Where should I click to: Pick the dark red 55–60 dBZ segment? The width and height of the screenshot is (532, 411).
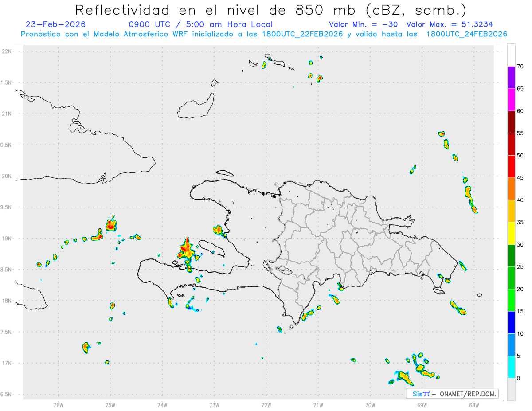(511, 122)
